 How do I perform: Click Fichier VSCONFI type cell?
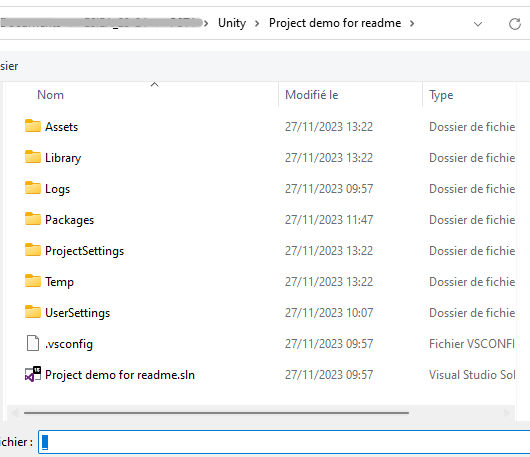(472, 344)
